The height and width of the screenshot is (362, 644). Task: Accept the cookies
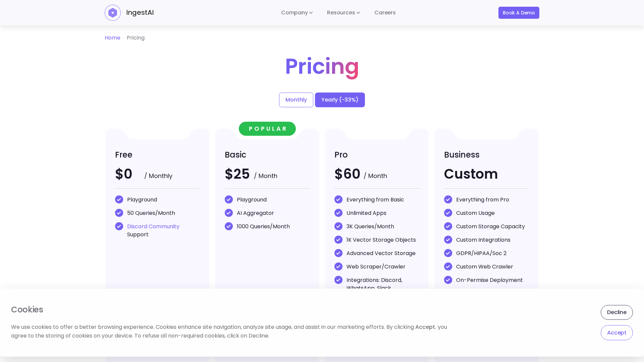(x=616, y=333)
